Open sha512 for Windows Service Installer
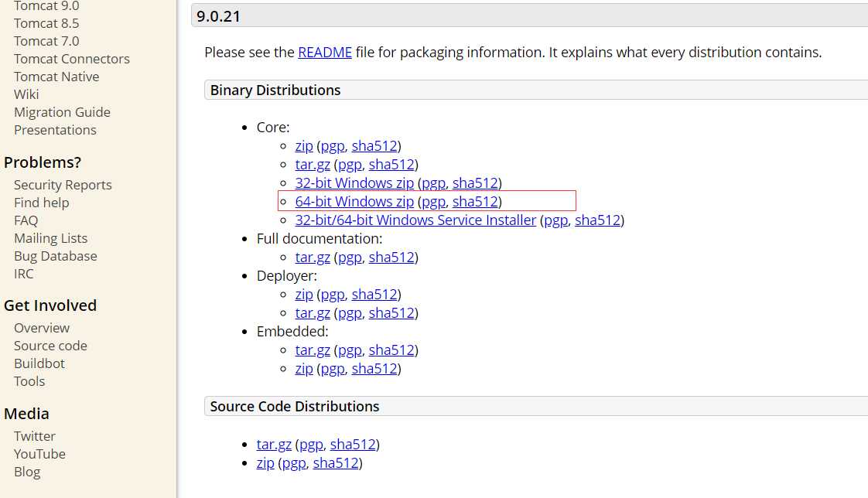868x498 pixels. (x=597, y=220)
